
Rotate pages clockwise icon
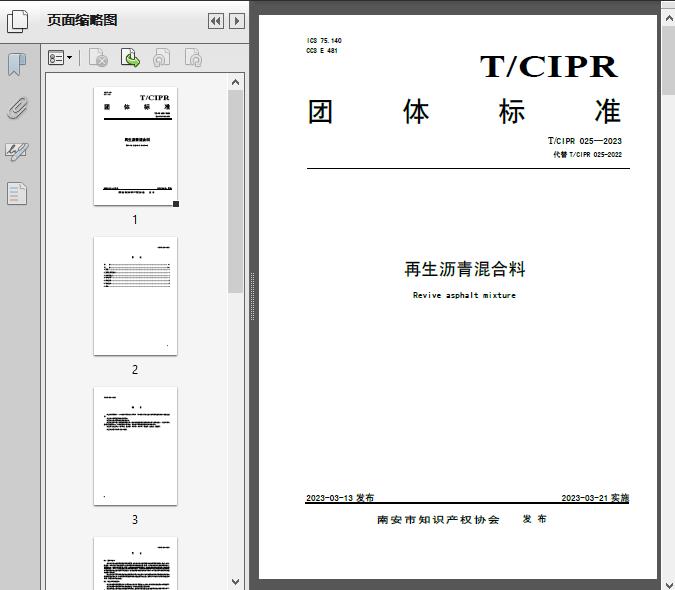point(193,58)
